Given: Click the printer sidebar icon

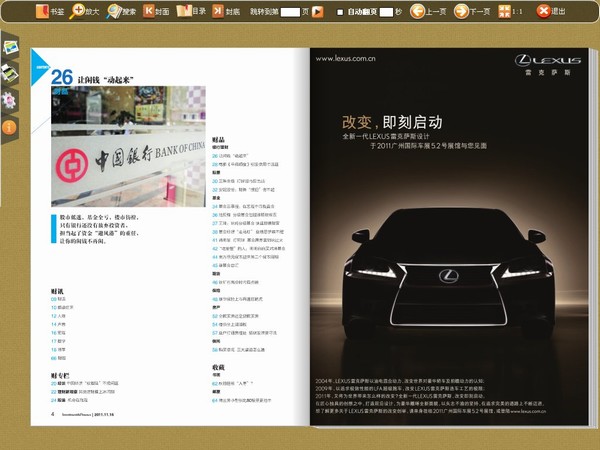Looking at the screenshot, I should pyautogui.click(x=10, y=73).
